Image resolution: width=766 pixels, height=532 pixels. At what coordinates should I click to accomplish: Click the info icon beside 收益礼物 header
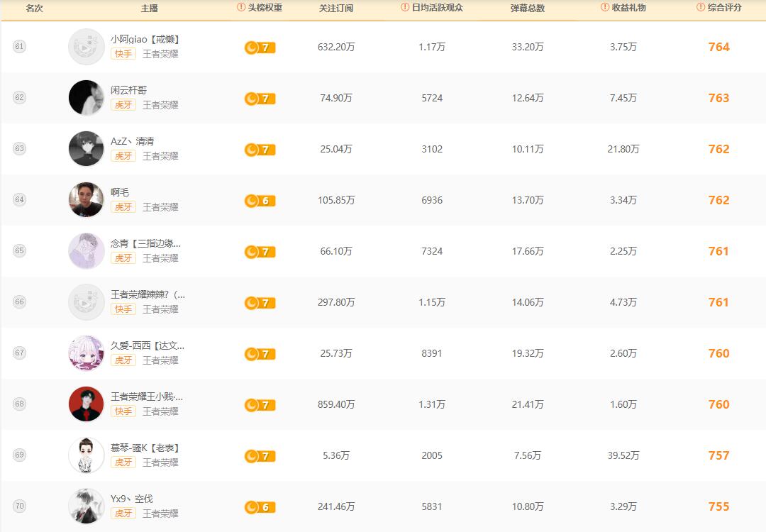click(605, 8)
